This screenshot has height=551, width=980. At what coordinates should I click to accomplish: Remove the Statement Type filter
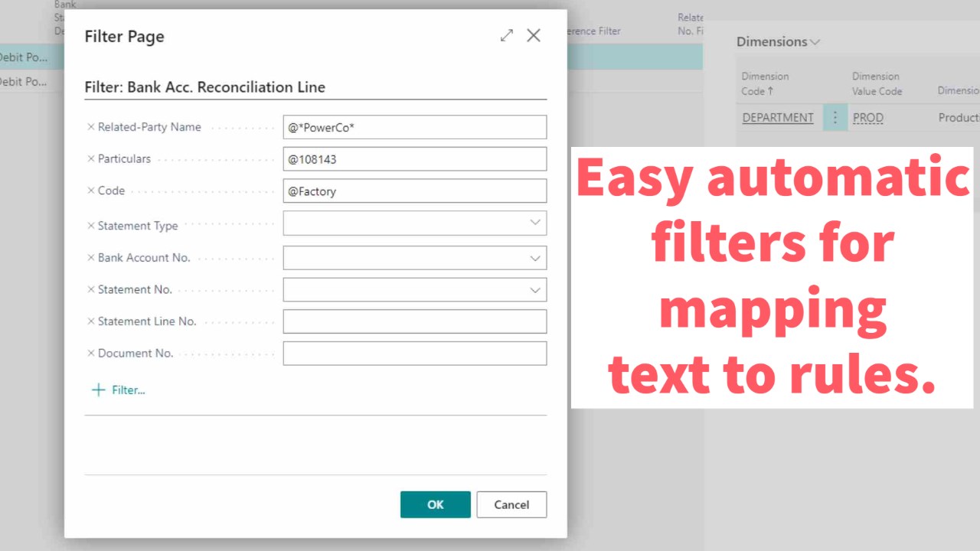[91, 226]
